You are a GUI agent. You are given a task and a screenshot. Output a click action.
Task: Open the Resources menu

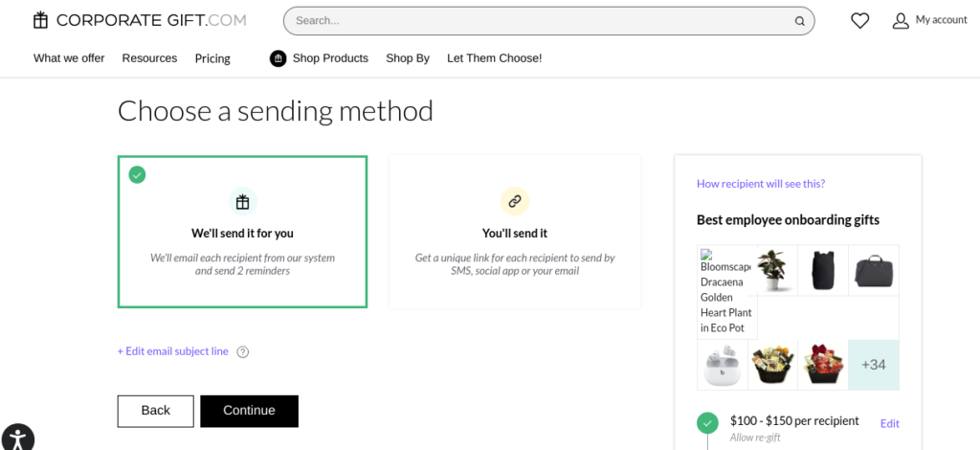pyautogui.click(x=149, y=58)
